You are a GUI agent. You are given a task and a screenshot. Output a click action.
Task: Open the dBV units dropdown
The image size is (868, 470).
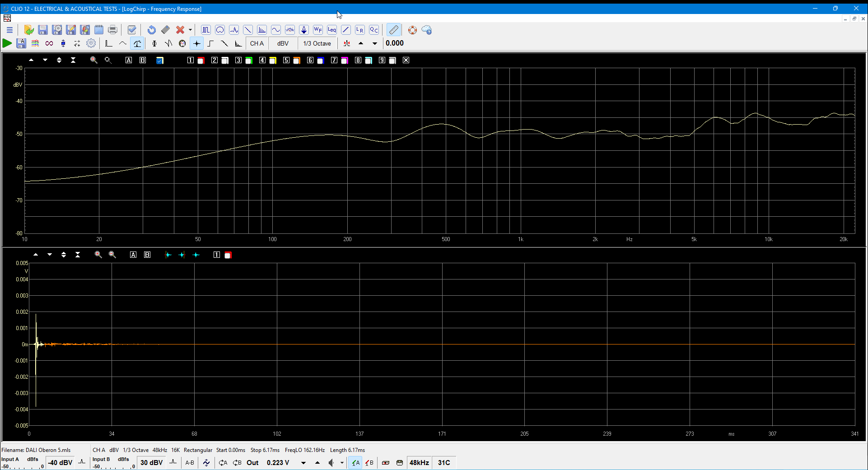tap(283, 43)
